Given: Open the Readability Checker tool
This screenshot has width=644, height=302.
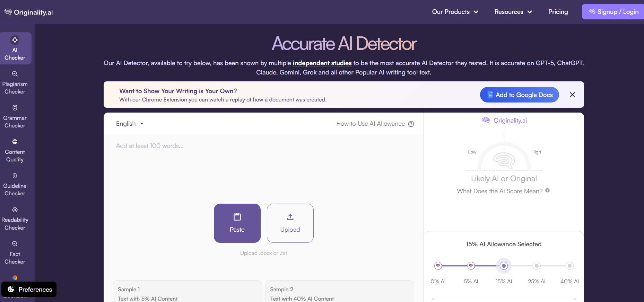Looking at the screenshot, I should point(15,219).
